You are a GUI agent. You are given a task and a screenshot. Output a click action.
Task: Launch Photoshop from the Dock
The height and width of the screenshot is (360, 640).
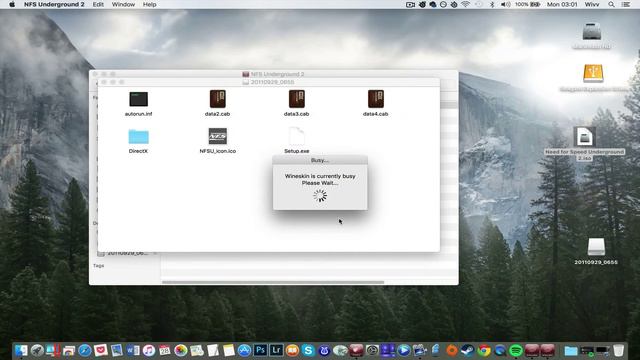[x=260, y=350]
